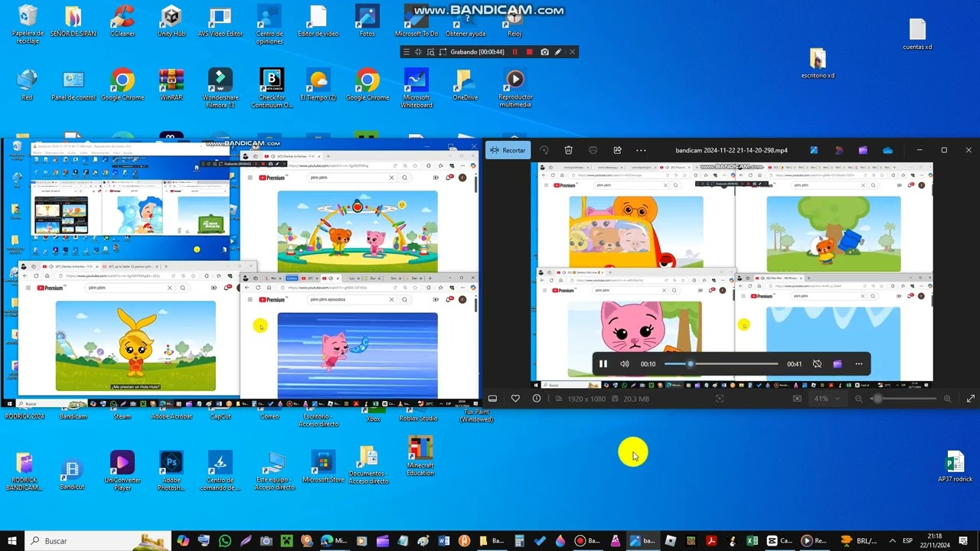Viewport: 980px width, 551px height.
Task: Open WhatsApp from the taskbar
Action: (225, 541)
